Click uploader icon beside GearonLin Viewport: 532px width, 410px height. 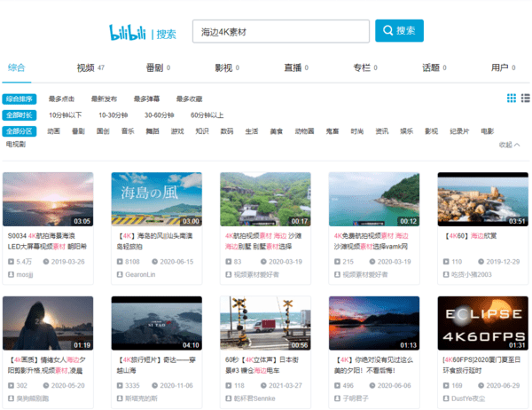tap(120, 275)
